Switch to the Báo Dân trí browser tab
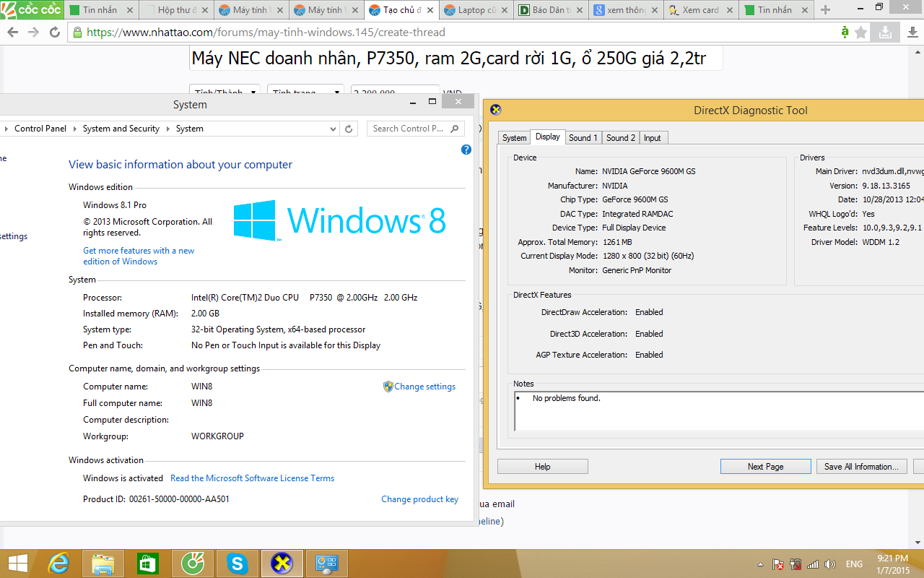This screenshot has width=924, height=578. (x=550, y=10)
